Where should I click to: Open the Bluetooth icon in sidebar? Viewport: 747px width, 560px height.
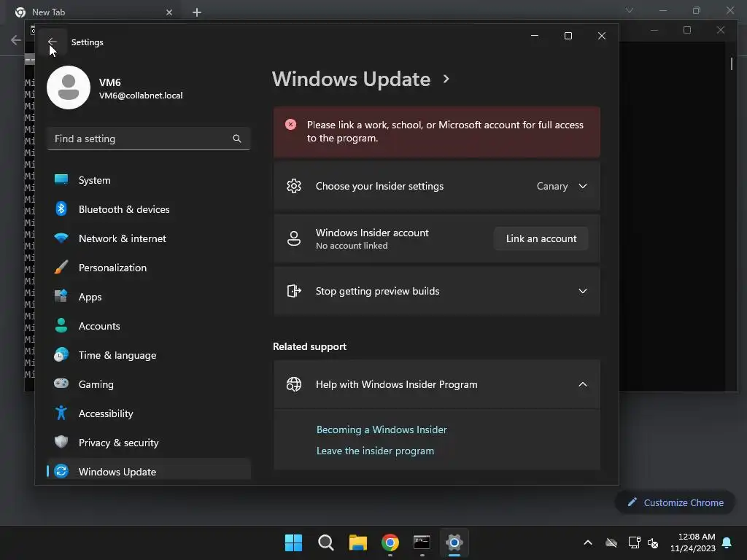[x=61, y=209]
